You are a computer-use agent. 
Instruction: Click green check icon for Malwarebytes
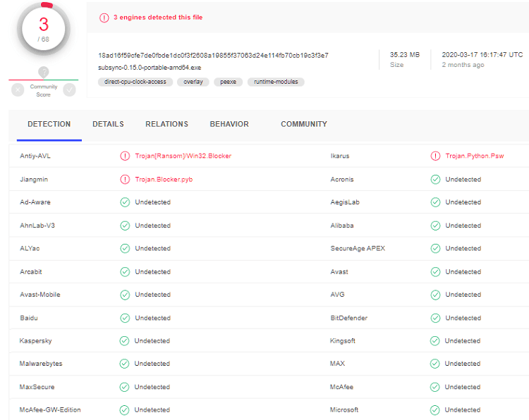click(x=124, y=364)
